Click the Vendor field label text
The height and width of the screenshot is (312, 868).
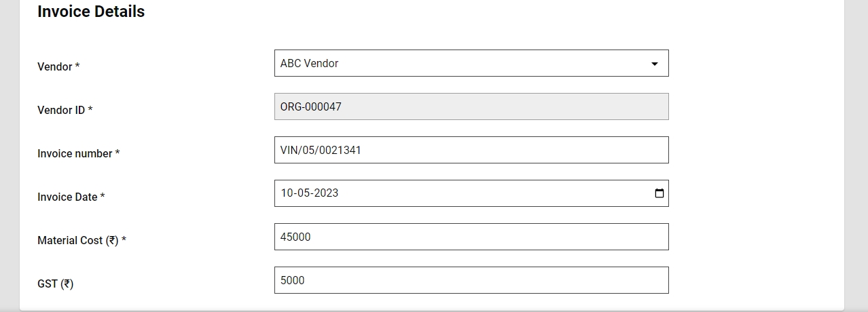point(54,66)
